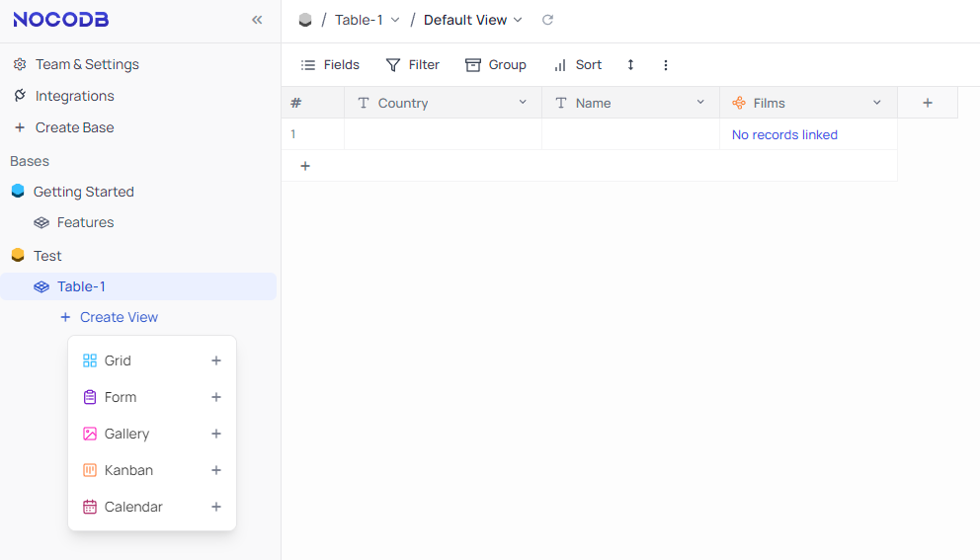Open Default View dropdown

472,20
